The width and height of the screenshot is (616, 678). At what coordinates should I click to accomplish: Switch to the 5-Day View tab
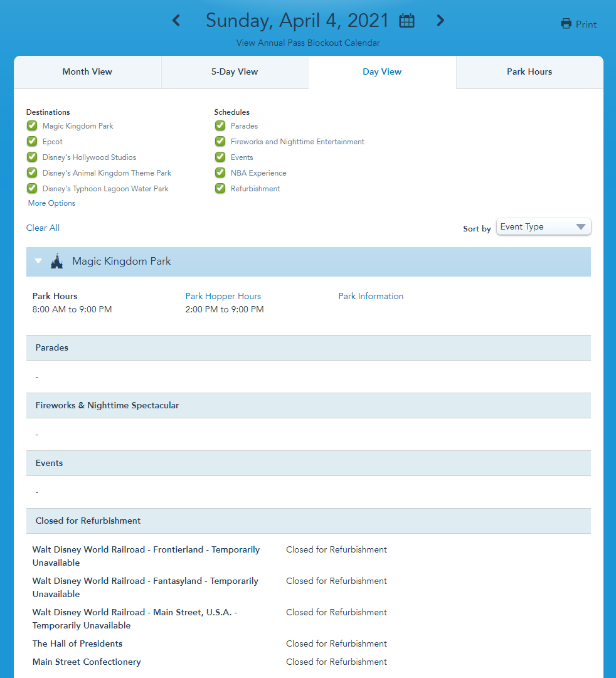(235, 72)
